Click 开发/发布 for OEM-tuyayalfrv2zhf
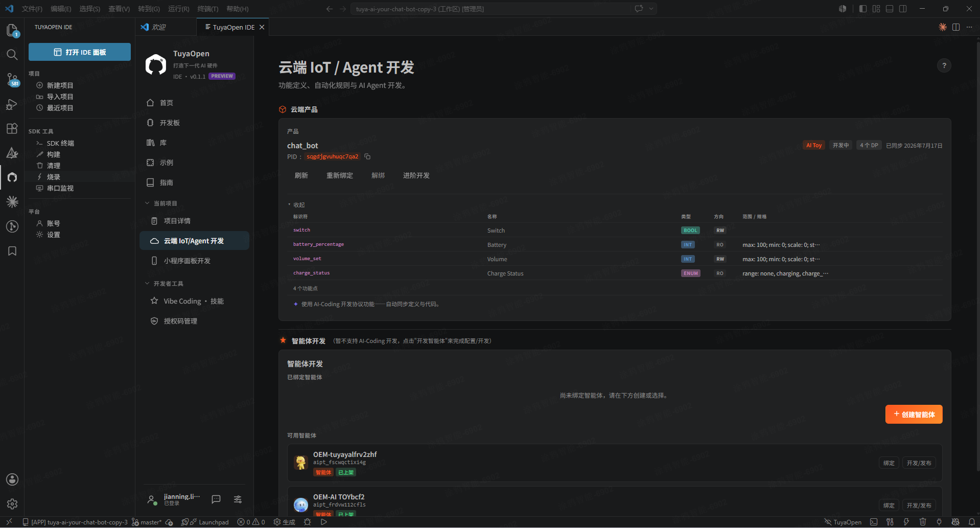The image size is (980, 528). pos(919,463)
